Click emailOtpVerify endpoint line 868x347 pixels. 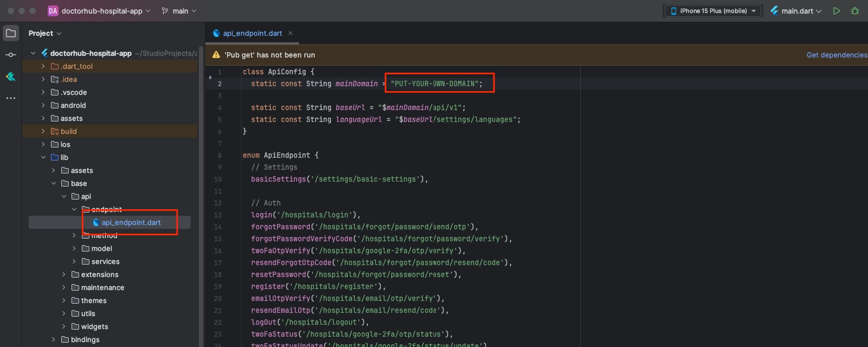(x=348, y=298)
